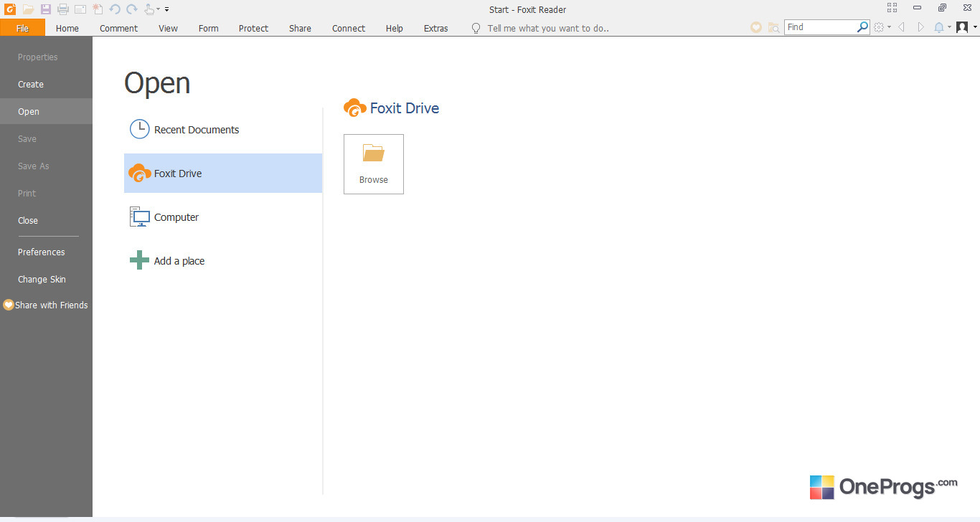Click the user account avatar icon
This screenshot has width=980, height=522.
click(962, 27)
